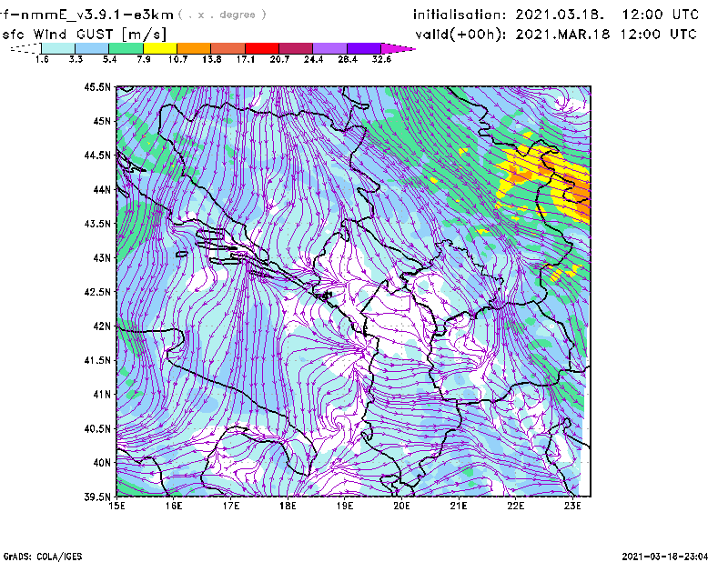The image size is (728, 562).
Task: Click the 19E longitude label
Action: coord(345,506)
